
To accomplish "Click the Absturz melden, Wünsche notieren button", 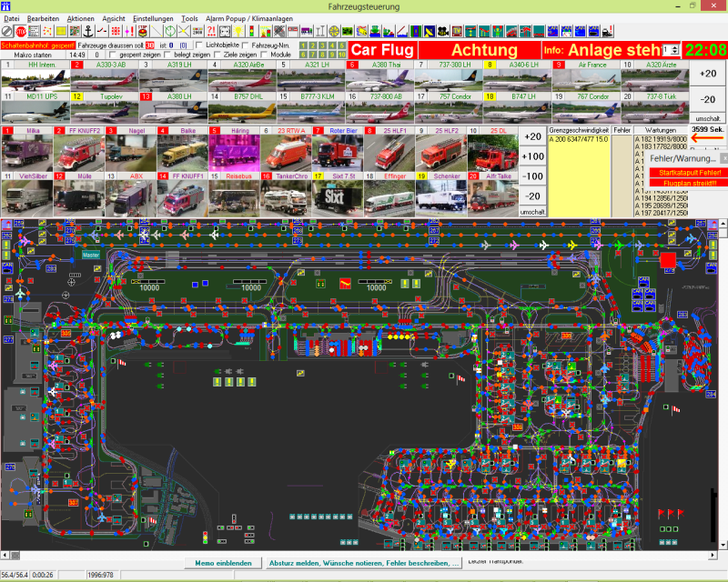I will (x=364, y=563).
